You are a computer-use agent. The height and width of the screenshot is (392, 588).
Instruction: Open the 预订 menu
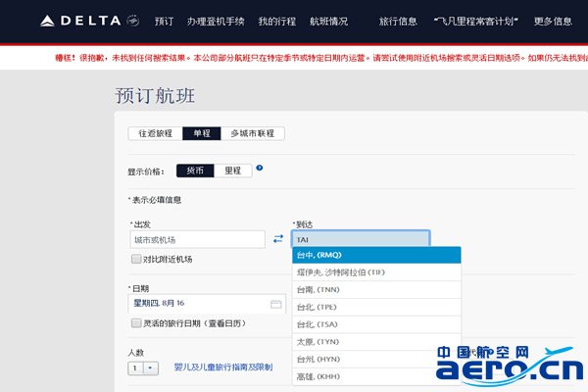coord(164,22)
